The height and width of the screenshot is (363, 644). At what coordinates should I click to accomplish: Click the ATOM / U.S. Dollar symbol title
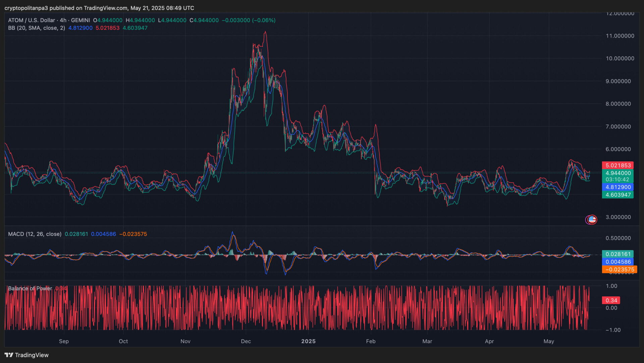(x=32, y=20)
